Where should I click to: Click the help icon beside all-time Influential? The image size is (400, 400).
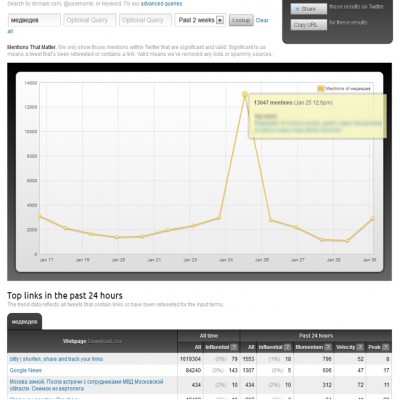pos(234,347)
